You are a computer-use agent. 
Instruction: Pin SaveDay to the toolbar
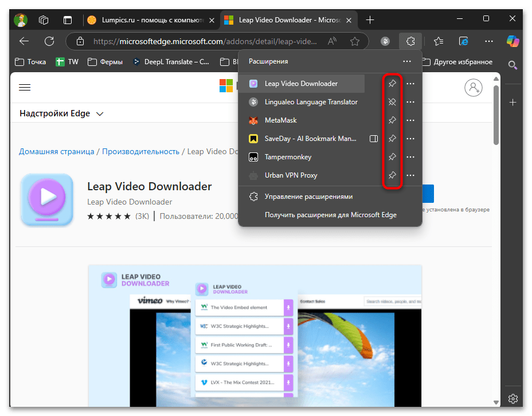pyautogui.click(x=392, y=138)
